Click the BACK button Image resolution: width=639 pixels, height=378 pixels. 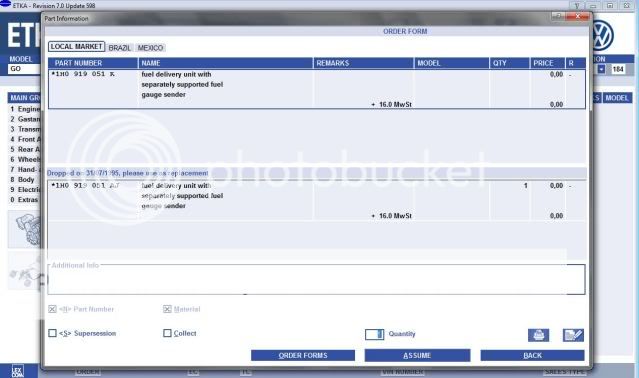tap(532, 356)
